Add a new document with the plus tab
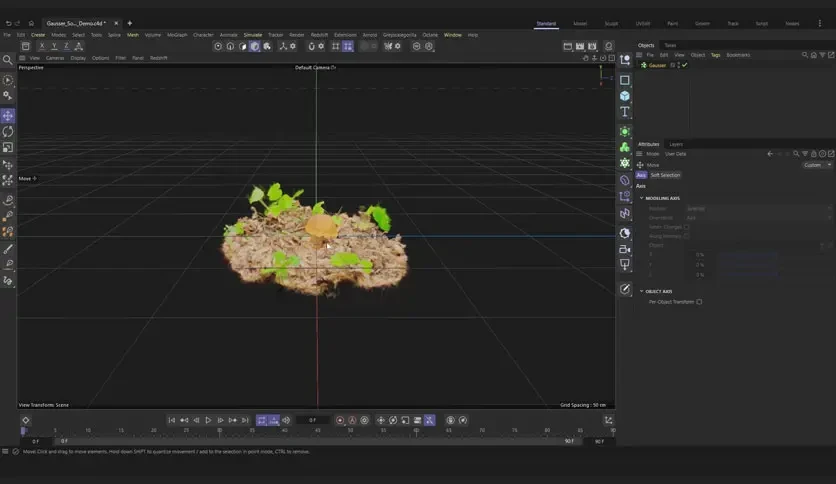The height and width of the screenshot is (484, 836). pyautogui.click(x=130, y=23)
